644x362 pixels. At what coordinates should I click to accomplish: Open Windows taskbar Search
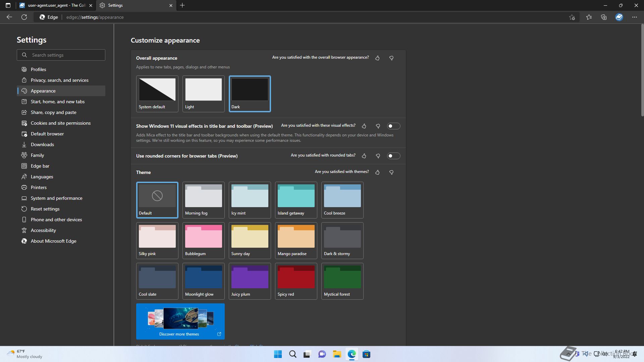point(292,354)
